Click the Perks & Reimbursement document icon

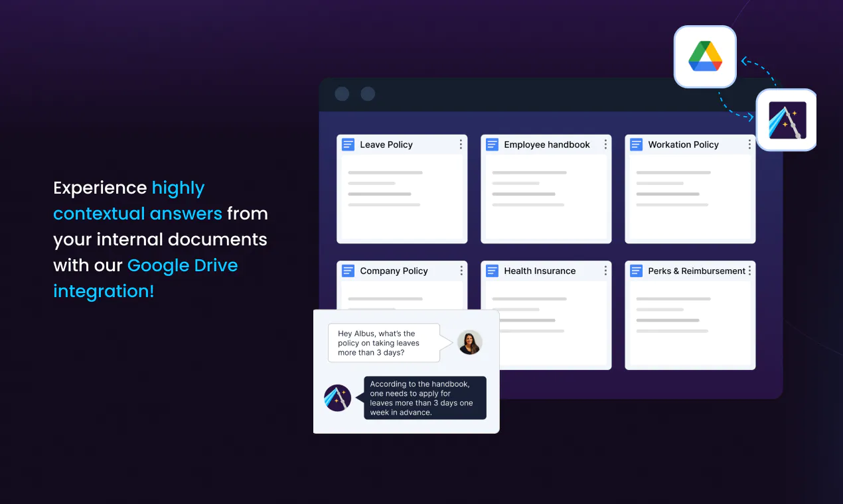tap(636, 271)
